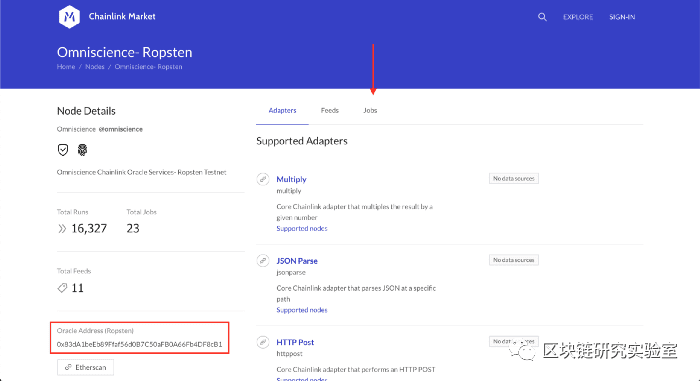The width and height of the screenshot is (700, 381).
Task: Click the Total Feeds tag icon
Action: 62,288
